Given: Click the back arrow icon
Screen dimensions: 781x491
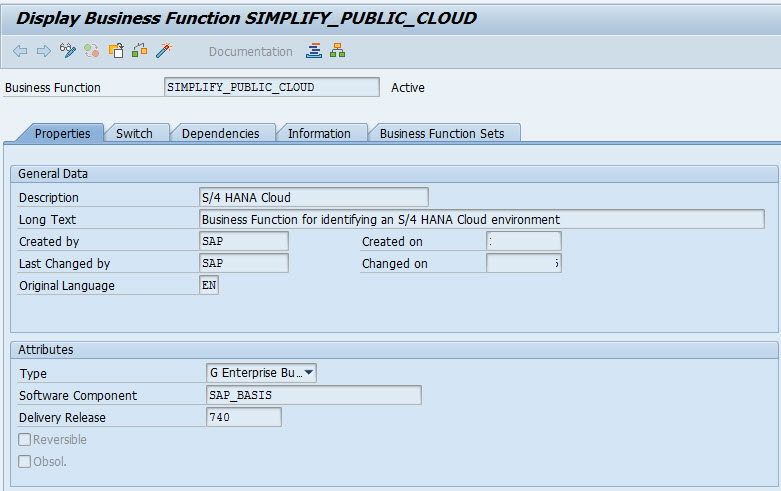Looking at the screenshot, I should point(20,51).
